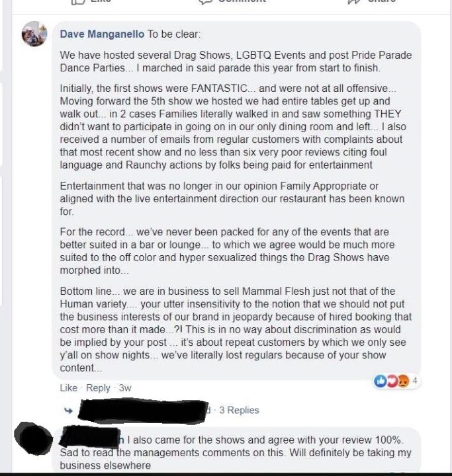Viewport: 452px width, 476px height.
Task: Expand the 3 Replies thread
Action: (x=239, y=411)
